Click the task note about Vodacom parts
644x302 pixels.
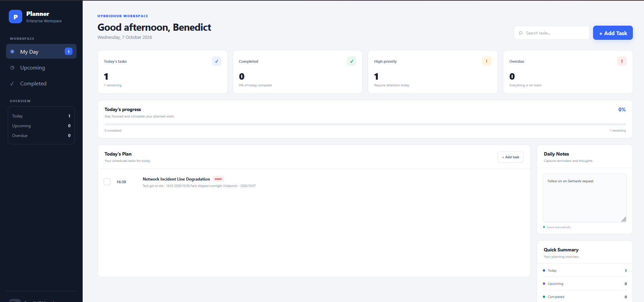pos(199,186)
